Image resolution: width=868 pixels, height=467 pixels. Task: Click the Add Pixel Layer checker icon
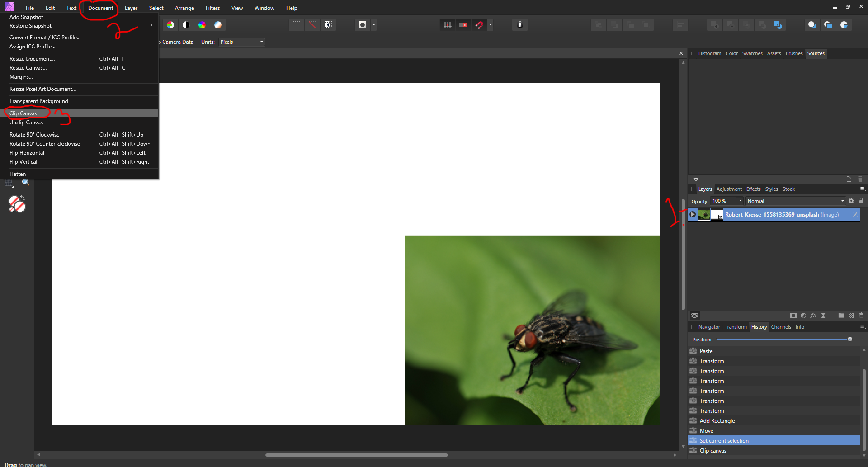tap(851, 316)
